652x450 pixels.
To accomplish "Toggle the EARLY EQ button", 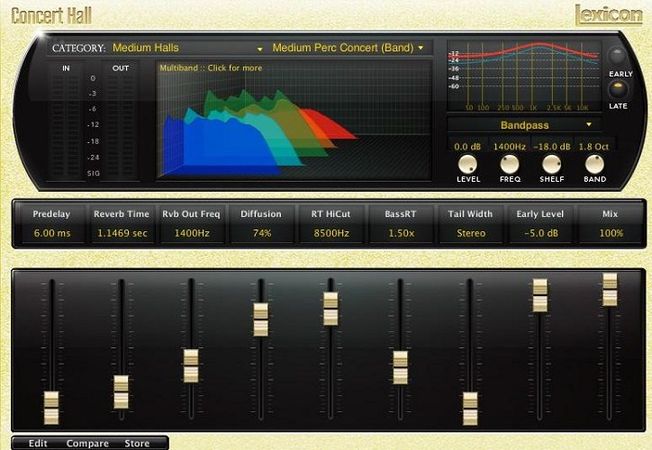I will (x=620, y=57).
